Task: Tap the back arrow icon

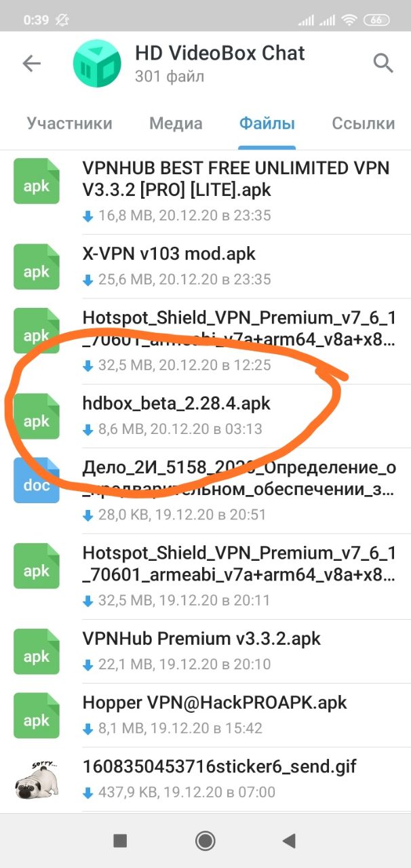Action: [x=32, y=64]
